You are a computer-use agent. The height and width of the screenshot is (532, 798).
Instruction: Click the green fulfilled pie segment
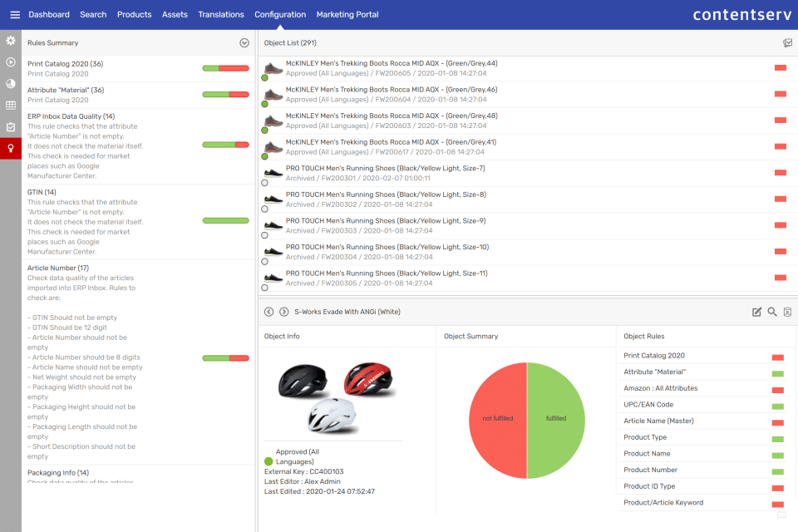[556, 420]
